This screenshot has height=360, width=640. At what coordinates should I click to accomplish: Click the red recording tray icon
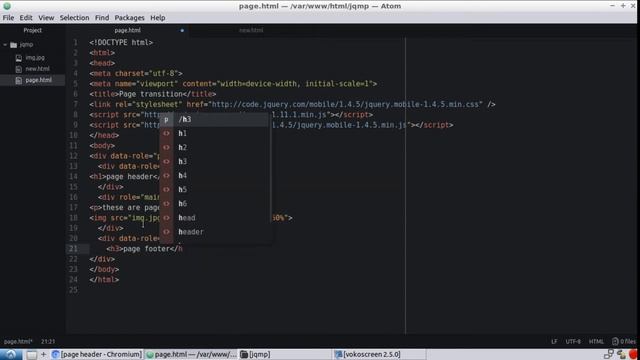[x=634, y=354]
